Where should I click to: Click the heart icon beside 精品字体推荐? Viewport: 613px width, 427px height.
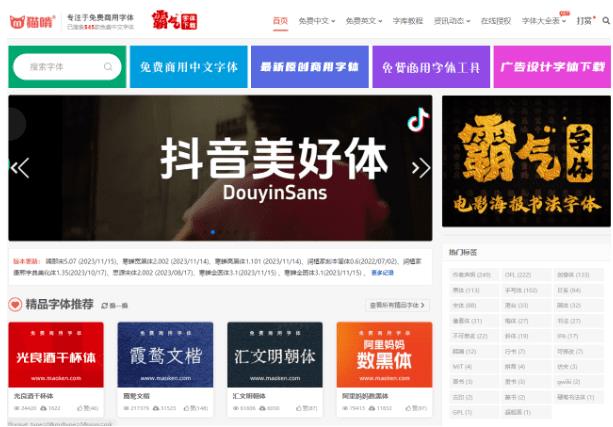coord(15,304)
